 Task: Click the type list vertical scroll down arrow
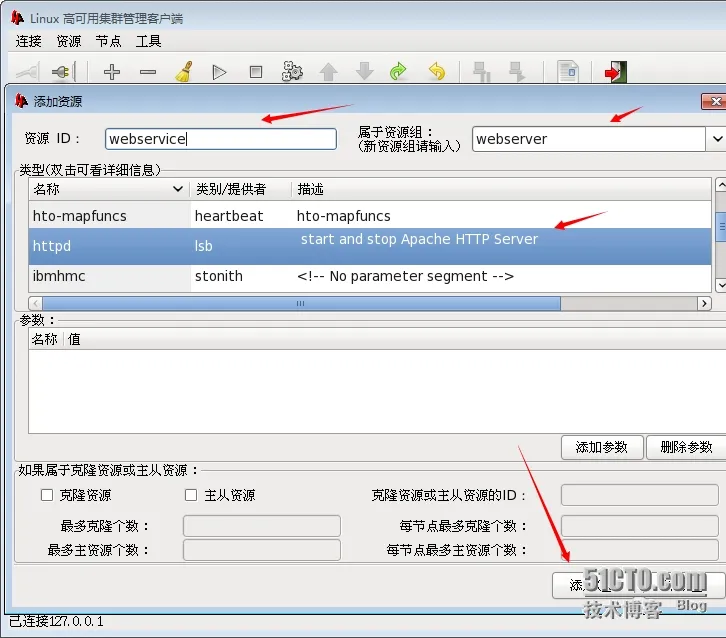pyautogui.click(x=720, y=285)
